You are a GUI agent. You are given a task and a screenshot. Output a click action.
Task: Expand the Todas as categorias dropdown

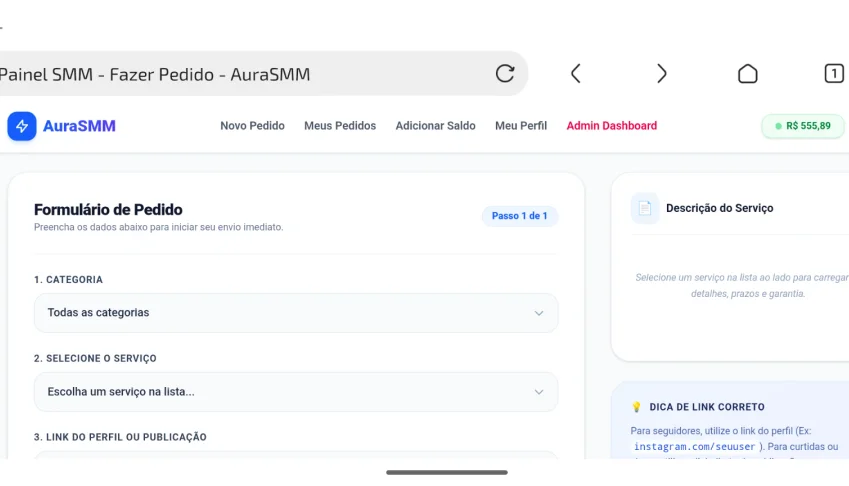pos(296,313)
